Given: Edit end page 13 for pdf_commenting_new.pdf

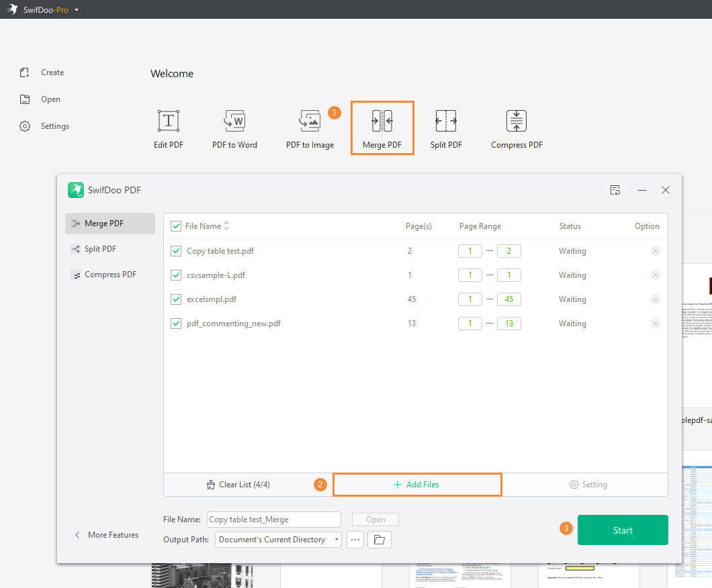Looking at the screenshot, I should tap(509, 324).
